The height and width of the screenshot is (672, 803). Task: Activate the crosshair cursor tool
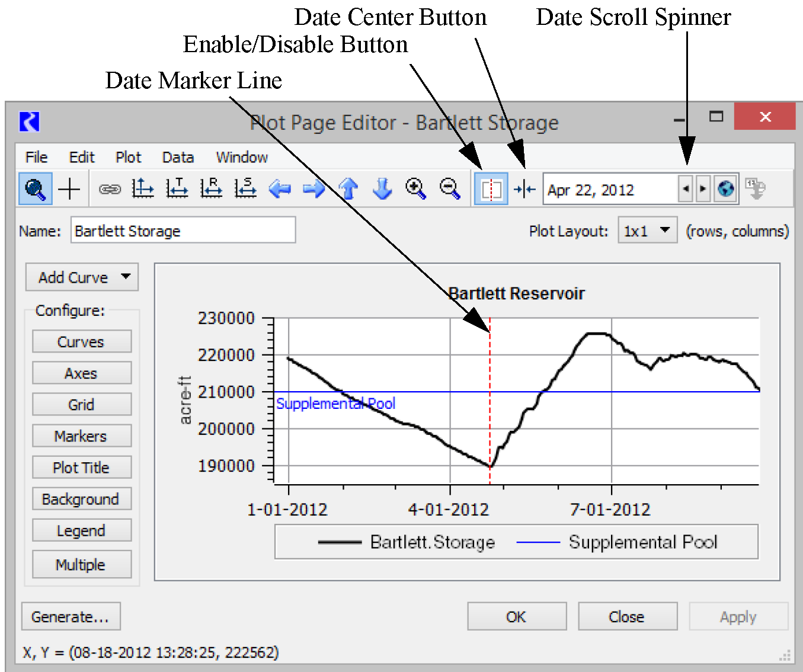tap(69, 189)
